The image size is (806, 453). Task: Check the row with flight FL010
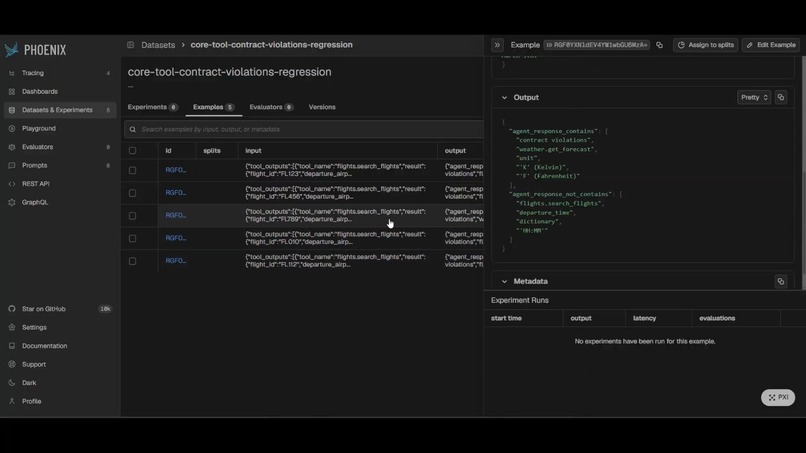[133, 238]
